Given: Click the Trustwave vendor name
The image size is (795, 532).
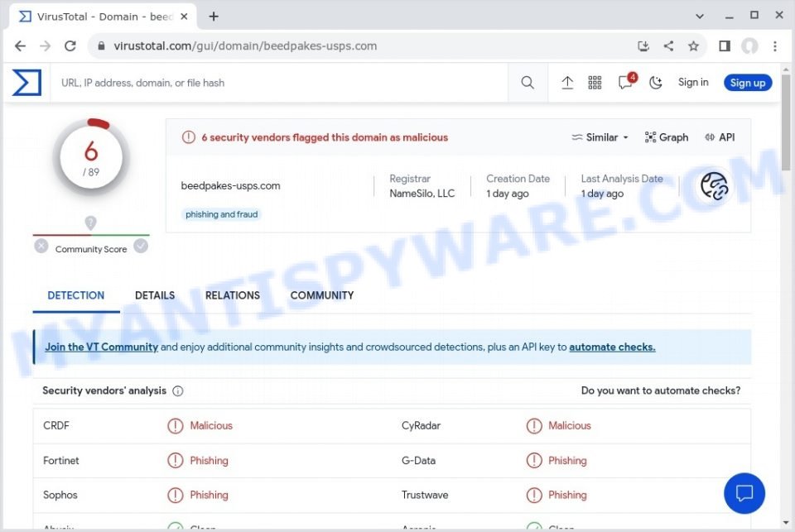Looking at the screenshot, I should 425,495.
